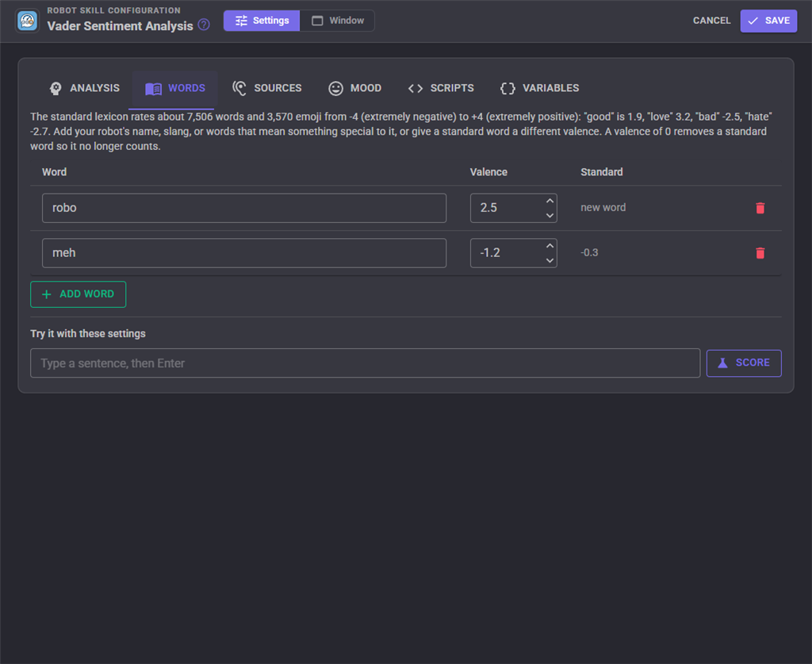The width and height of the screenshot is (812, 664).
Task: Delete the robo word entry
Action: (760, 208)
